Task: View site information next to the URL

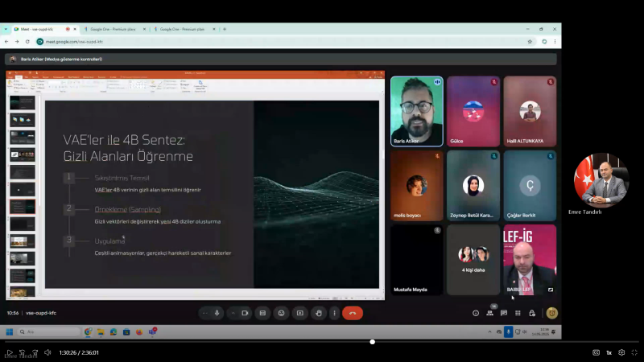Action: click(39, 42)
